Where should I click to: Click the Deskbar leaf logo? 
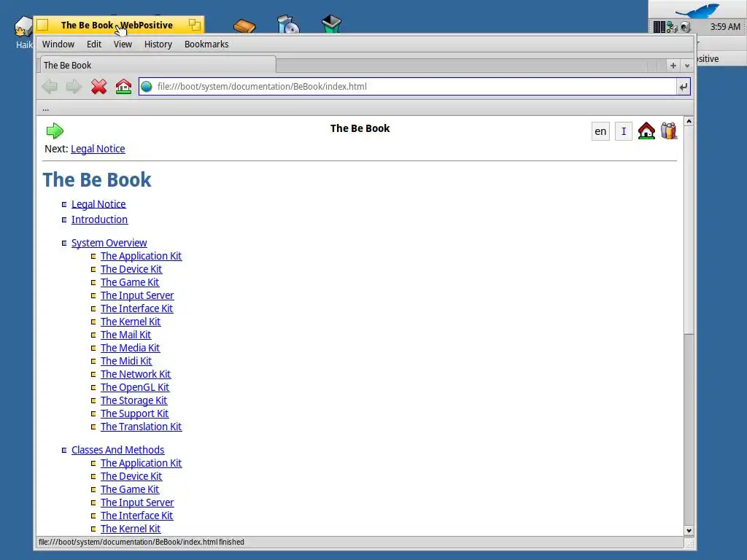coord(697,9)
